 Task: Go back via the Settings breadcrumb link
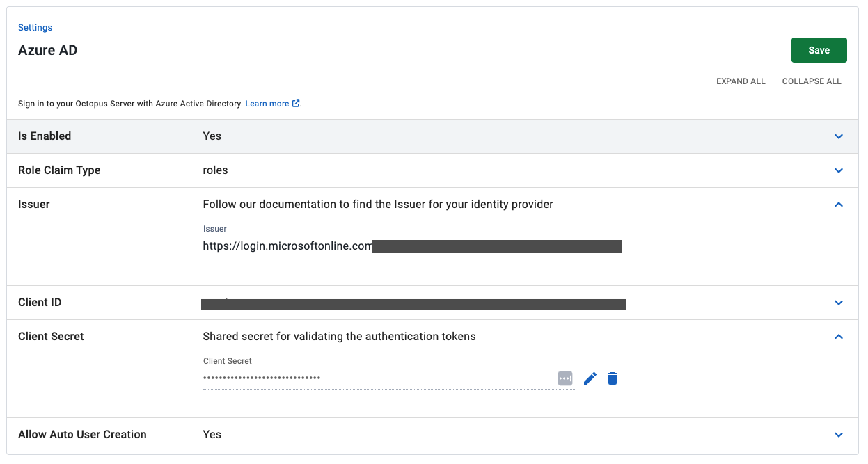(35, 28)
